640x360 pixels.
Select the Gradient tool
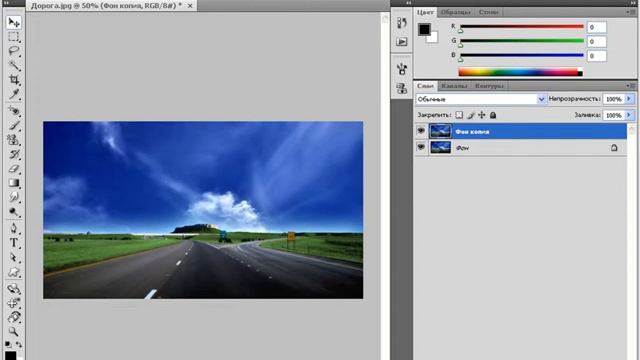point(14,183)
